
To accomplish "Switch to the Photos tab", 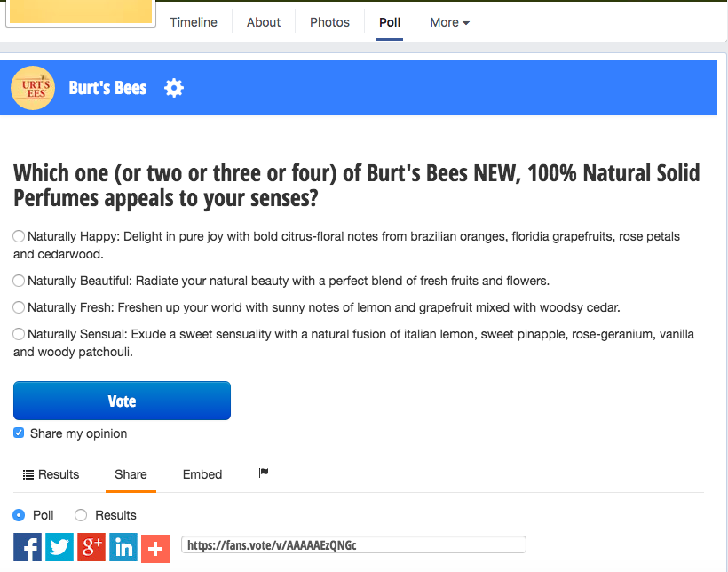I will coord(329,22).
